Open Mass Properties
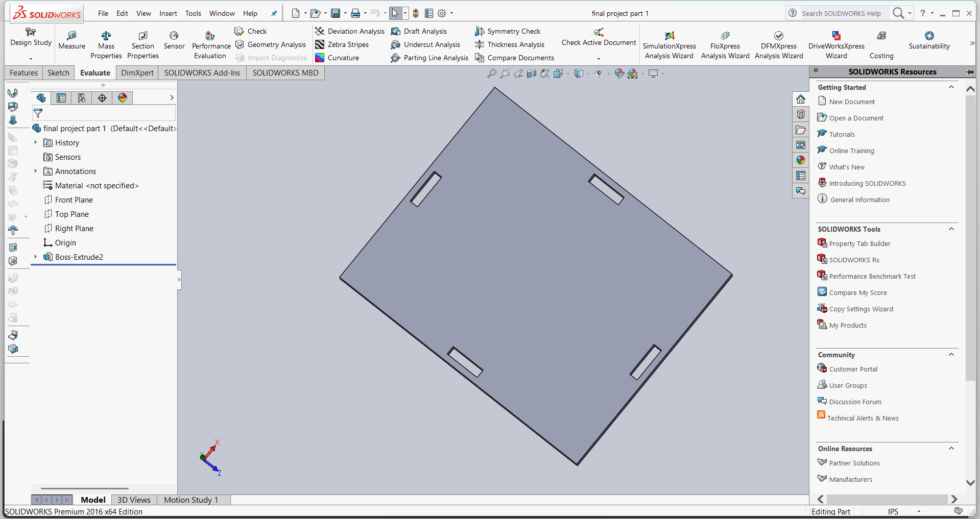 point(106,45)
